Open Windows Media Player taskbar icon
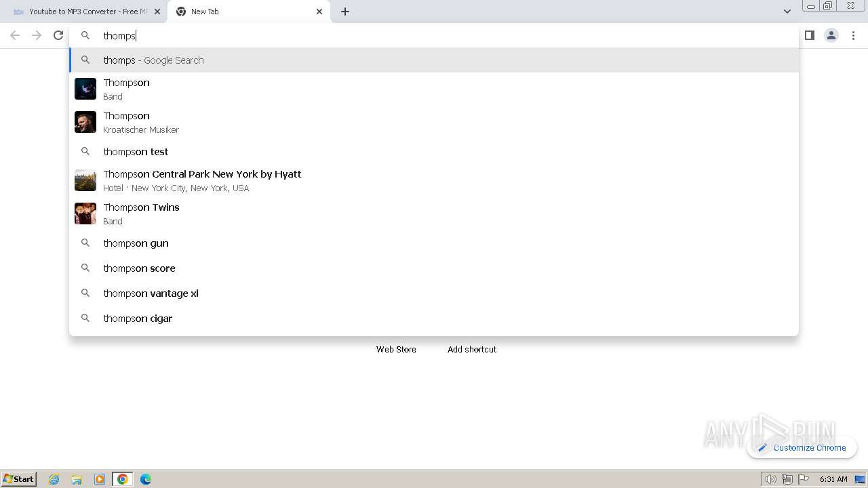The height and width of the screenshot is (488, 868). [x=100, y=479]
